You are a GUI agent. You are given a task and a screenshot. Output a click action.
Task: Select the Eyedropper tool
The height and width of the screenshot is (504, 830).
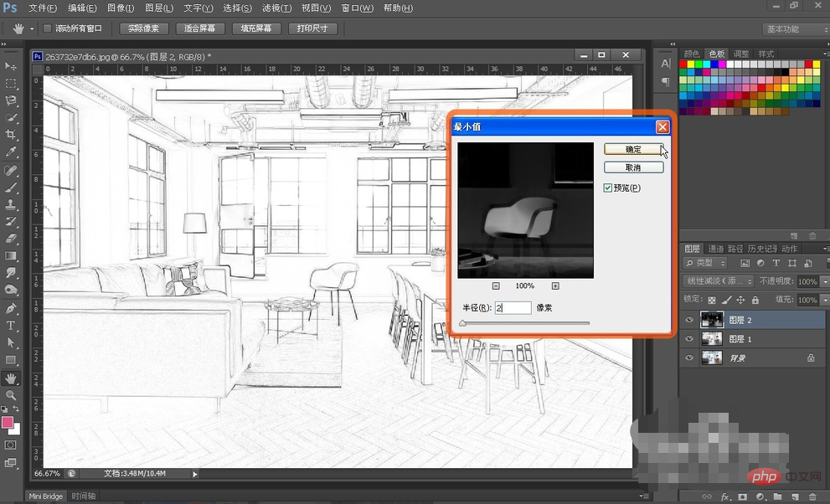(x=11, y=152)
